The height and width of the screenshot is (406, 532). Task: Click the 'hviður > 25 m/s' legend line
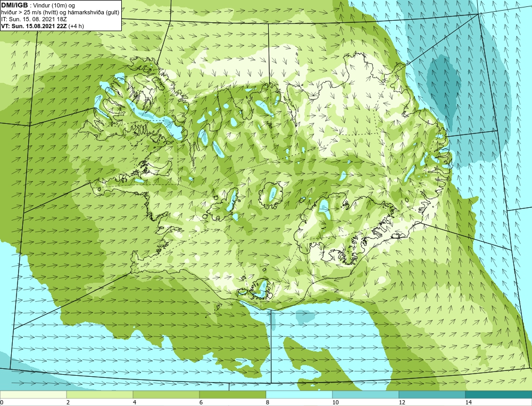pos(60,13)
